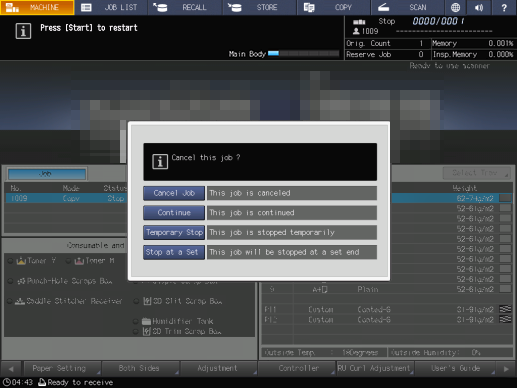Open the JOB LIST tab
The image size is (517, 388).
(111, 7)
